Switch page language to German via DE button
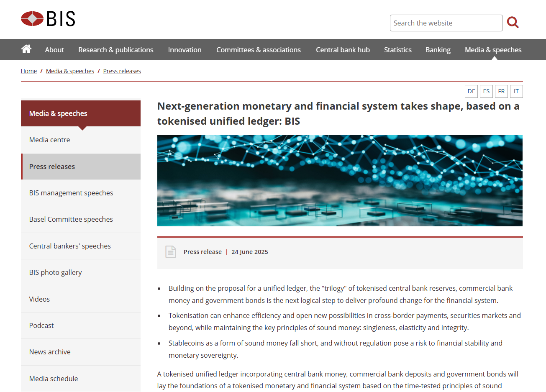The image size is (546, 392). point(471,91)
